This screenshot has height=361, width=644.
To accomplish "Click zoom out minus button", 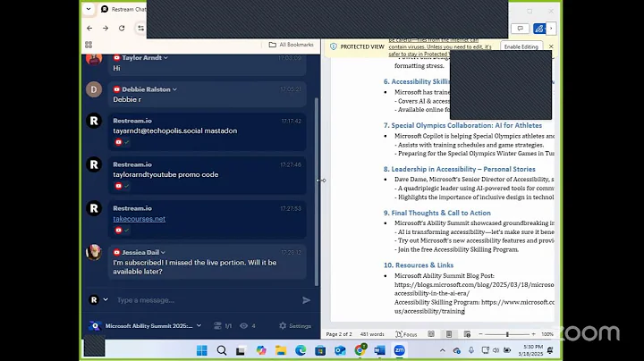I will tap(480, 334).
